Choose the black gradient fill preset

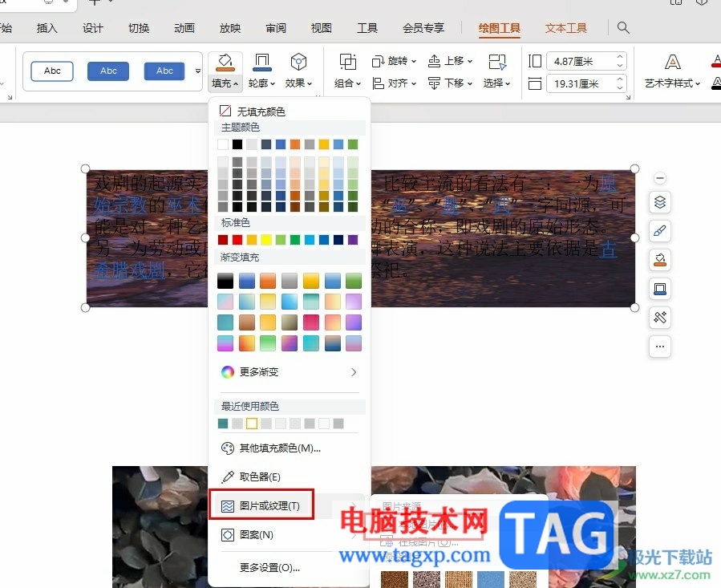[x=225, y=281]
